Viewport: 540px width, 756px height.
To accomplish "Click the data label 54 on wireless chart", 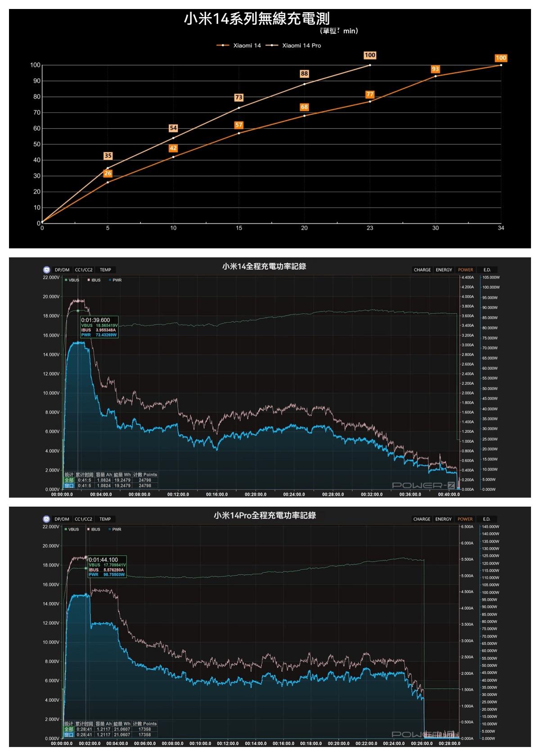I will pos(173,128).
